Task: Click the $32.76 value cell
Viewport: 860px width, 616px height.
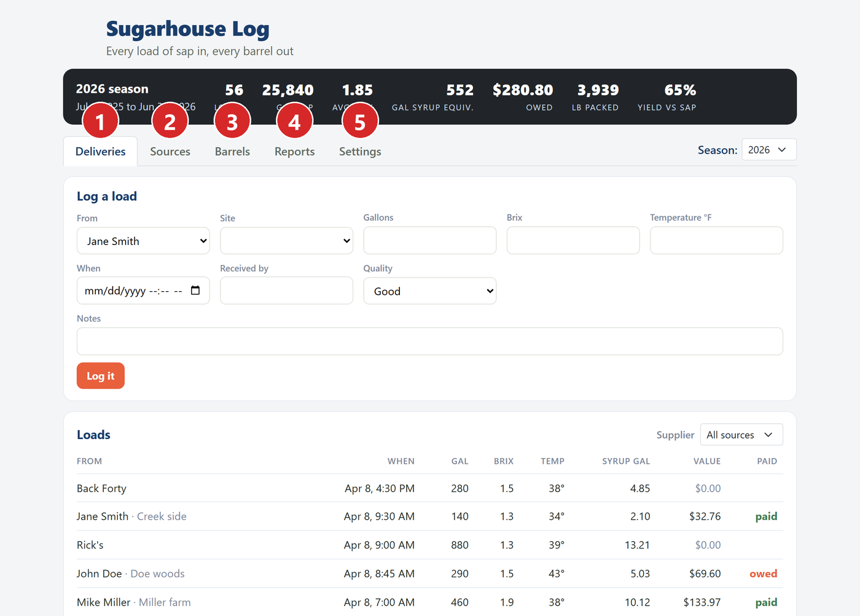Action: pos(705,517)
